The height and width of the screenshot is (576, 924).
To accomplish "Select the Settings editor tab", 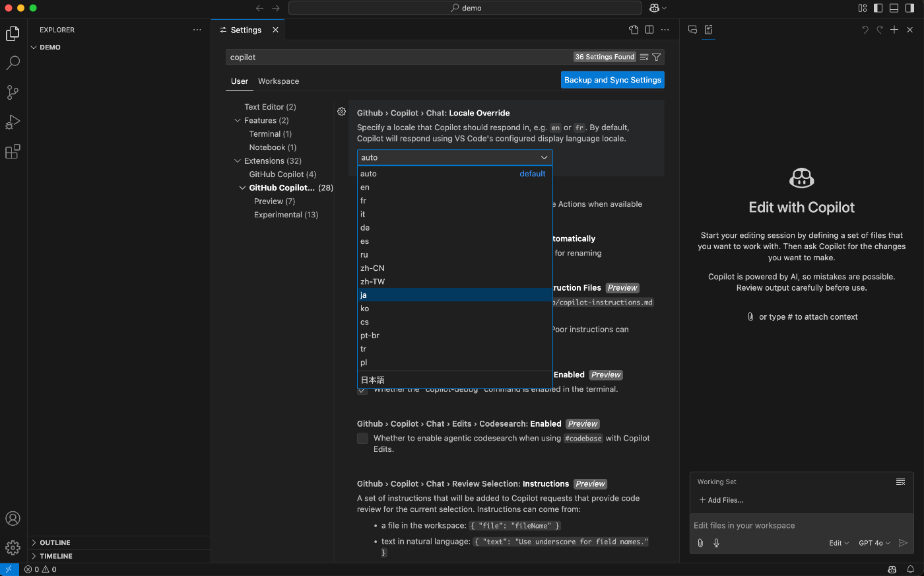I will coord(249,30).
